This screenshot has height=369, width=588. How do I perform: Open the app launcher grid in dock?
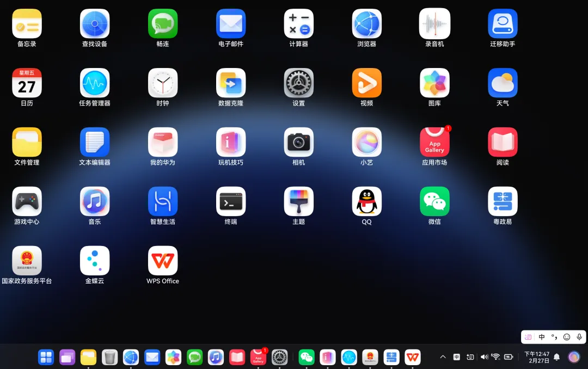coord(46,358)
